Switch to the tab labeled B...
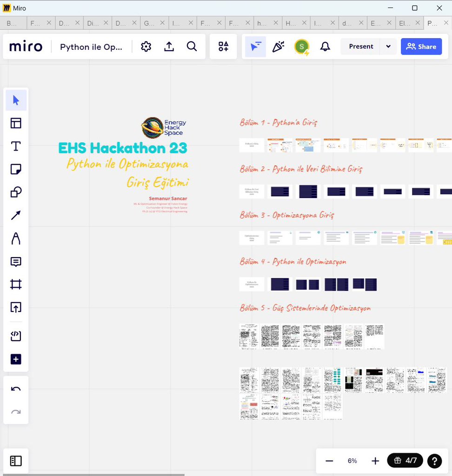Screen dimensions: 452x476 click(x=13, y=23)
